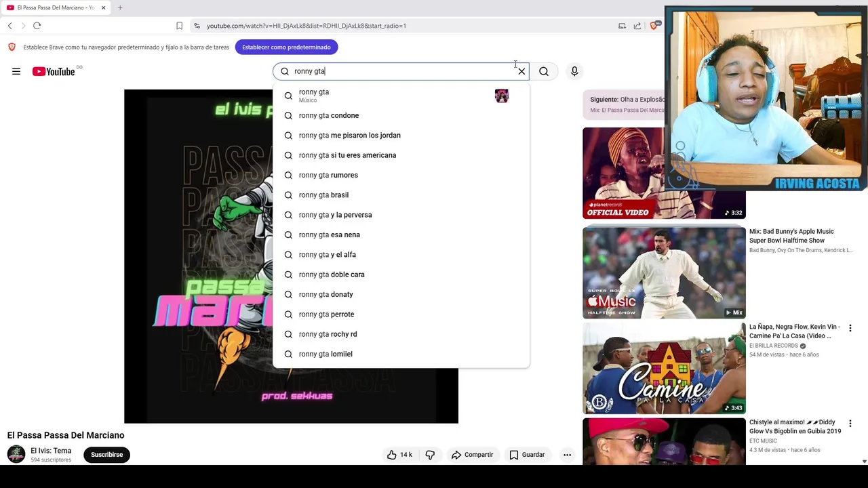
Task: Open Camine Pa' La Casa thumbnail
Action: coord(664,368)
